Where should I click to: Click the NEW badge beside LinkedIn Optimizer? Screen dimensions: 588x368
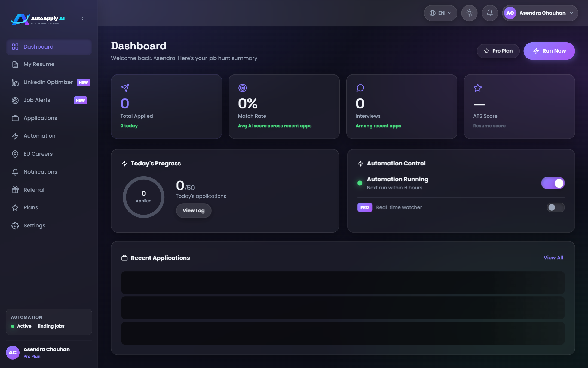[x=83, y=82]
